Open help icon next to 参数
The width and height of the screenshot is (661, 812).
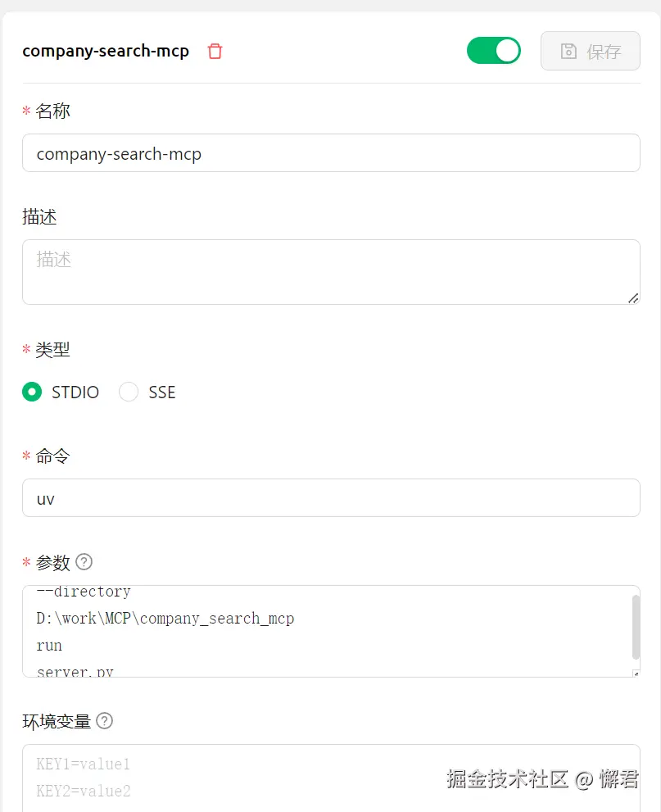[x=84, y=562]
